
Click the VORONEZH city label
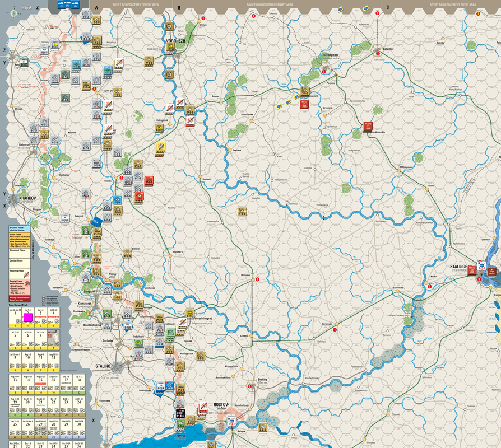coord(175,41)
